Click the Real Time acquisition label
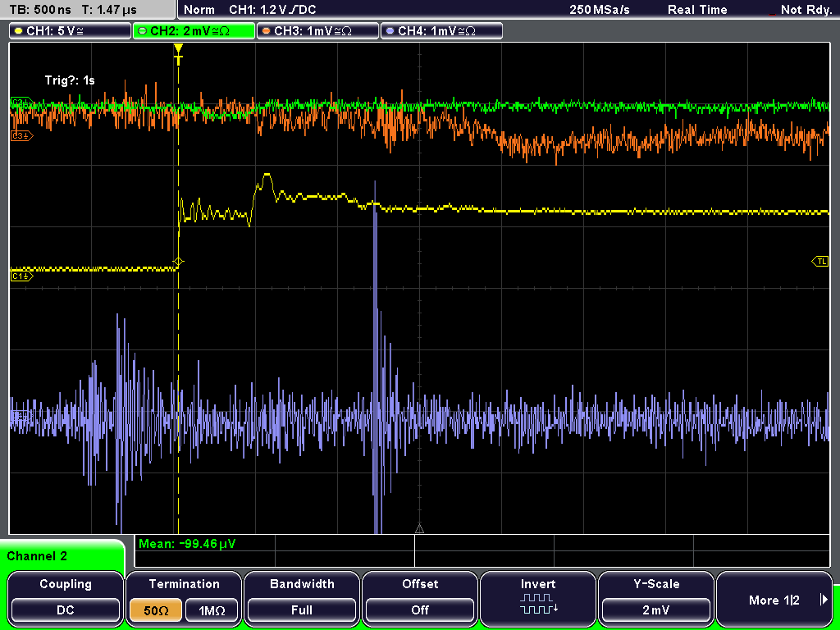 tap(697, 10)
